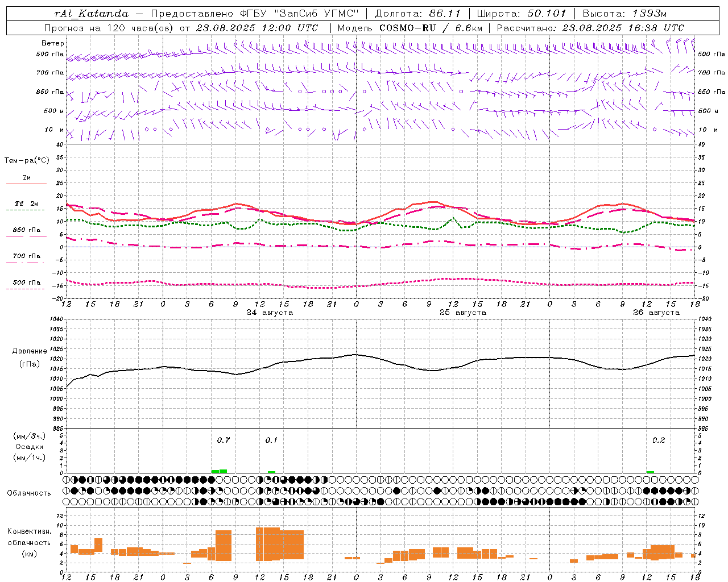728x582 pixels.
Task: Click the '(мм/3ч.)' precipitation unit label
Action: click(x=29, y=436)
